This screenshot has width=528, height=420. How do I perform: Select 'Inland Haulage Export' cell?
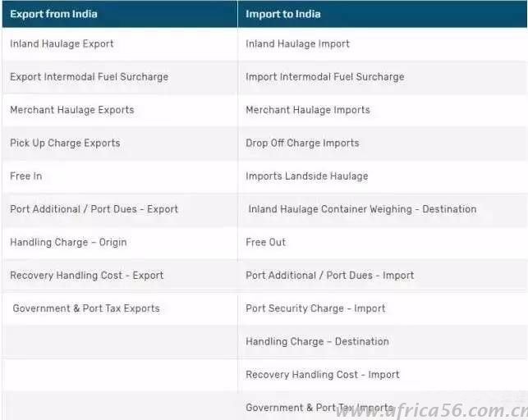(62, 43)
